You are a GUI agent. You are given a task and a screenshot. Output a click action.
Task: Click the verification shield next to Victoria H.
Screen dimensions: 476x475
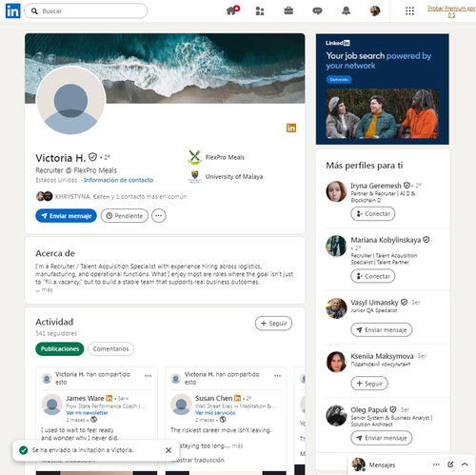(x=92, y=157)
